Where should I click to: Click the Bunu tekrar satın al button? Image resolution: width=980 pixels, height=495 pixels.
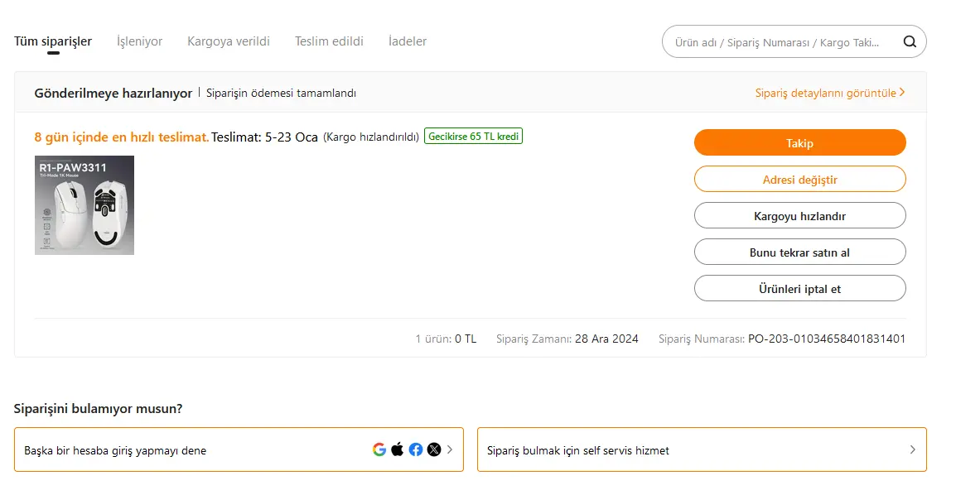click(800, 252)
